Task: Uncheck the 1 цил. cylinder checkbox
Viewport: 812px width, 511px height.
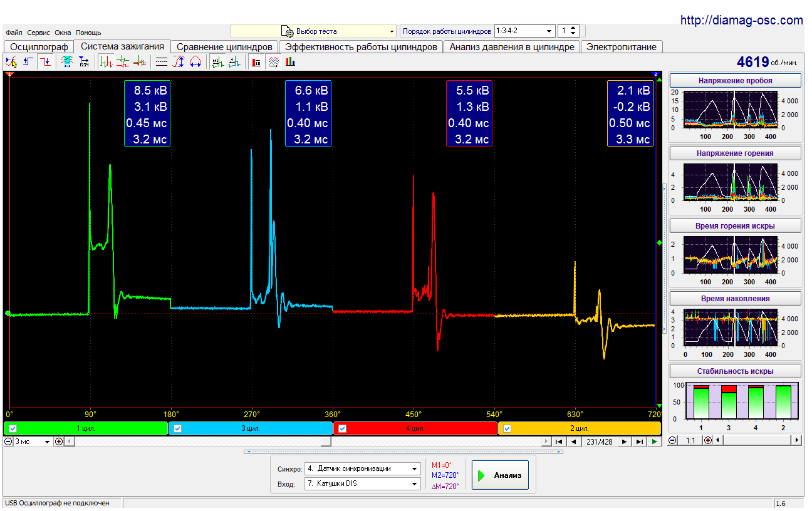Action: (13, 428)
